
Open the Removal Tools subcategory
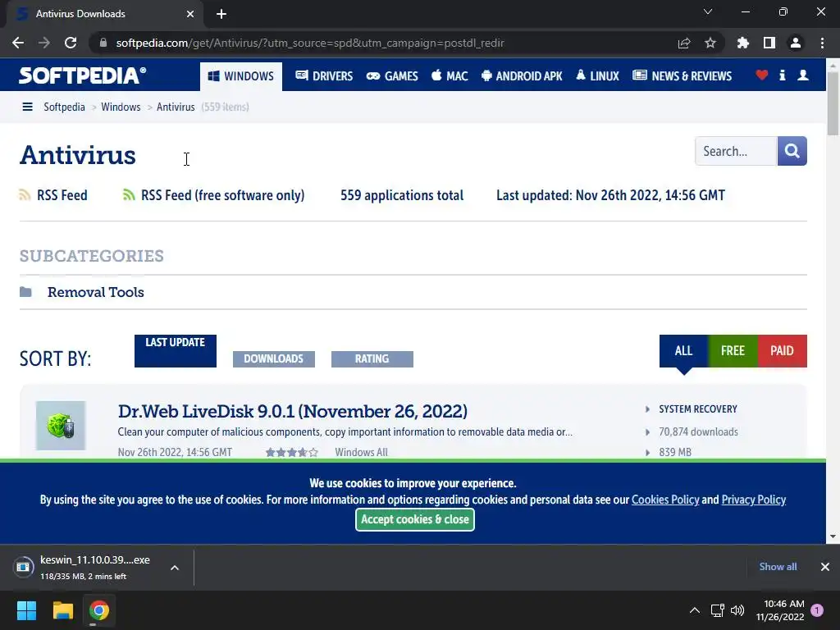[x=96, y=292]
